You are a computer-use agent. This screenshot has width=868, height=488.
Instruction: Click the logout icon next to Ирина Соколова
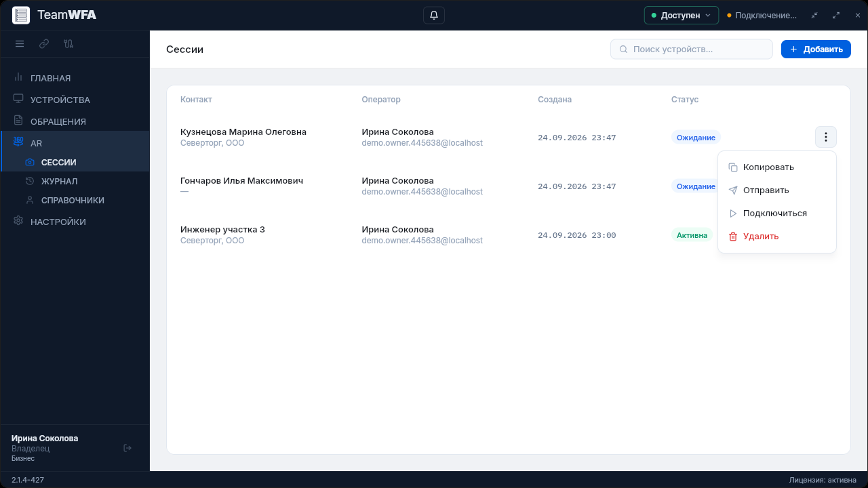click(x=127, y=448)
